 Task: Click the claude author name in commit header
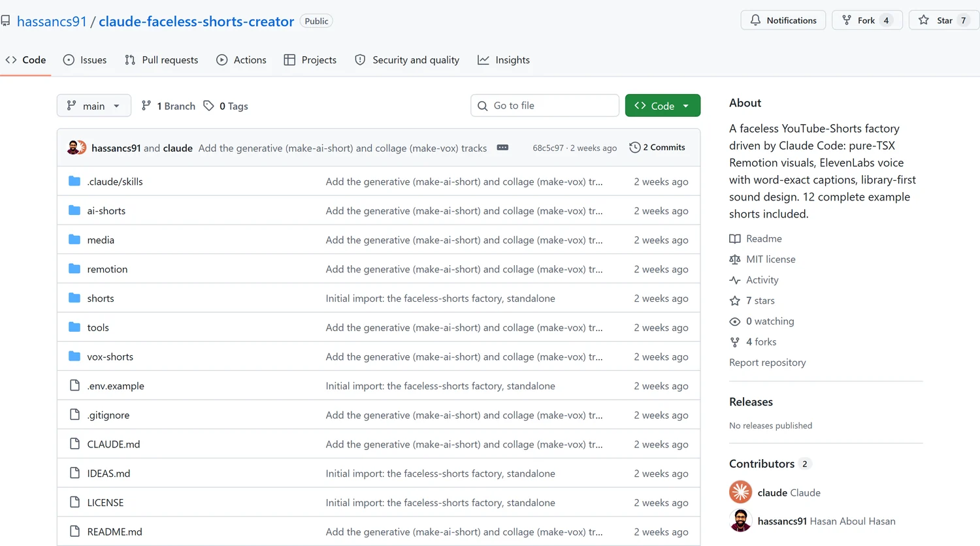pos(178,148)
